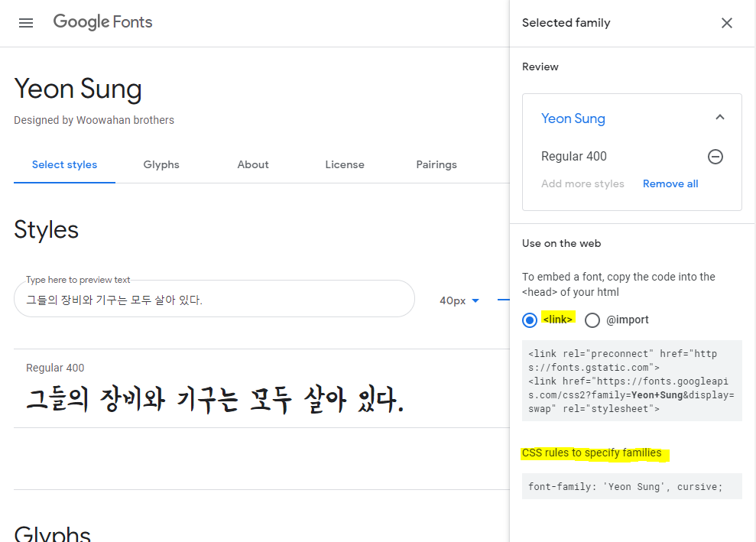Click the 'CSS rules to specify families' heading
Image resolution: width=756 pixels, height=542 pixels.
(x=592, y=453)
